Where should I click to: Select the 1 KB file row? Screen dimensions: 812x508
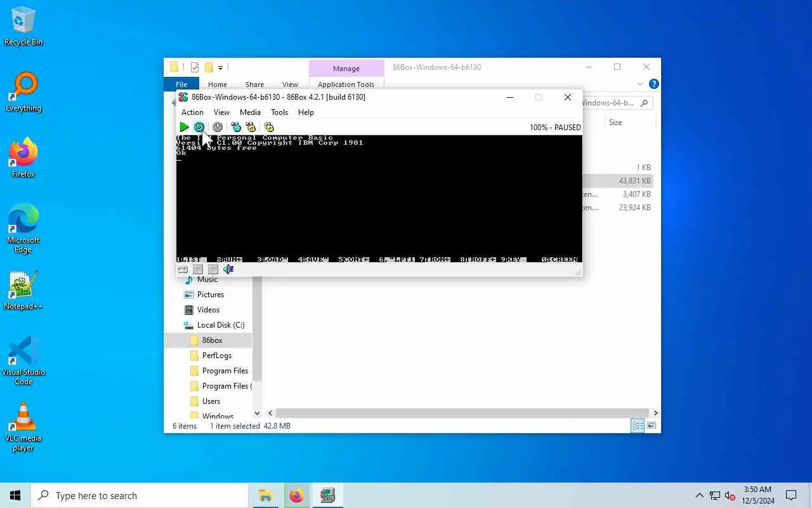[619, 168]
